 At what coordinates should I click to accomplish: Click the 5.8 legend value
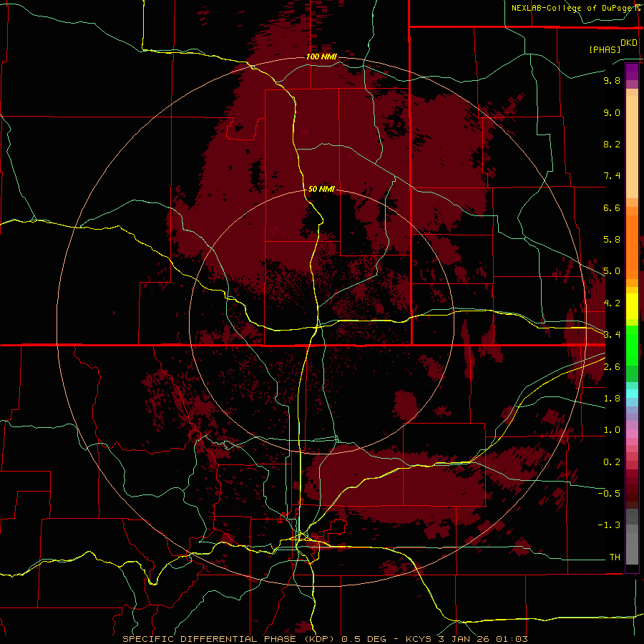(612, 240)
